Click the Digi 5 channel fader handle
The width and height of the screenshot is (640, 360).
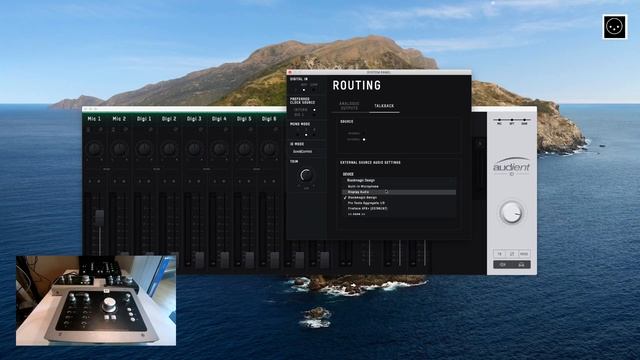(x=250, y=260)
